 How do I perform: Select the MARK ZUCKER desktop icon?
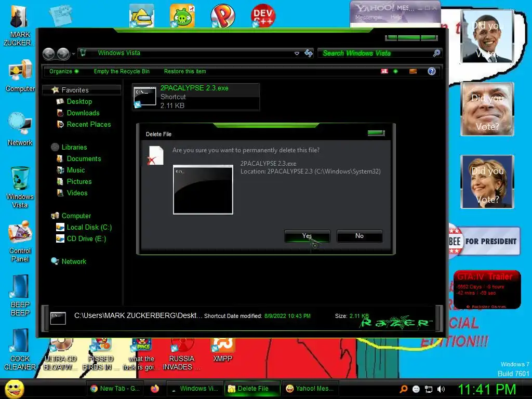coord(19,26)
